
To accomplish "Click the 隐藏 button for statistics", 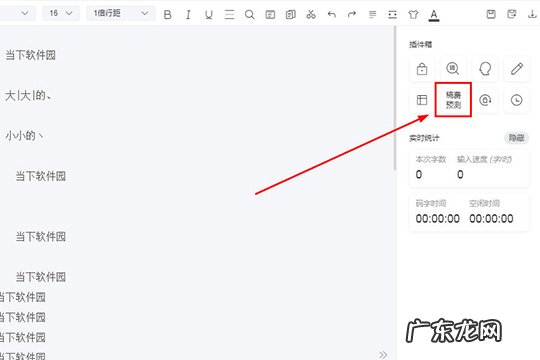I will [516, 138].
